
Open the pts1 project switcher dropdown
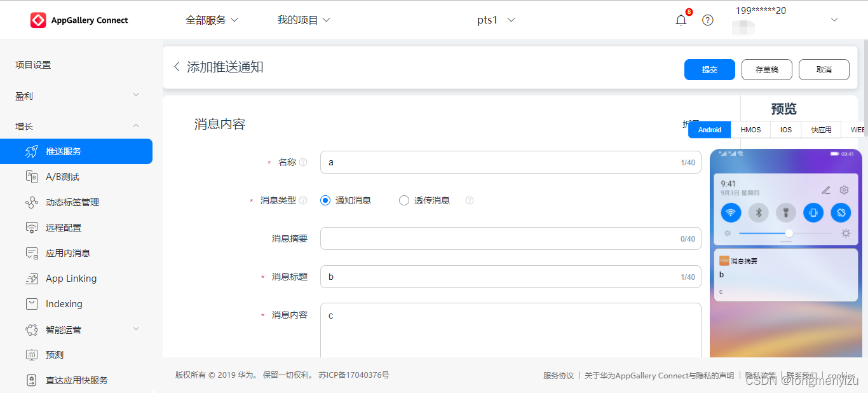coord(496,20)
